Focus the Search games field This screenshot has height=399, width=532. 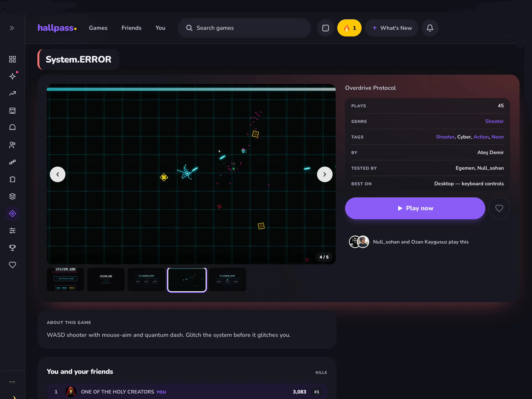244,28
